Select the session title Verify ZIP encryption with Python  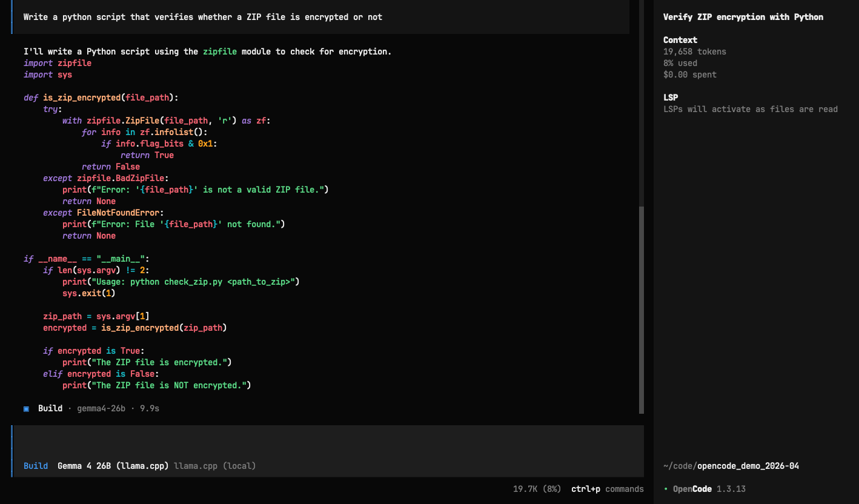coord(743,16)
